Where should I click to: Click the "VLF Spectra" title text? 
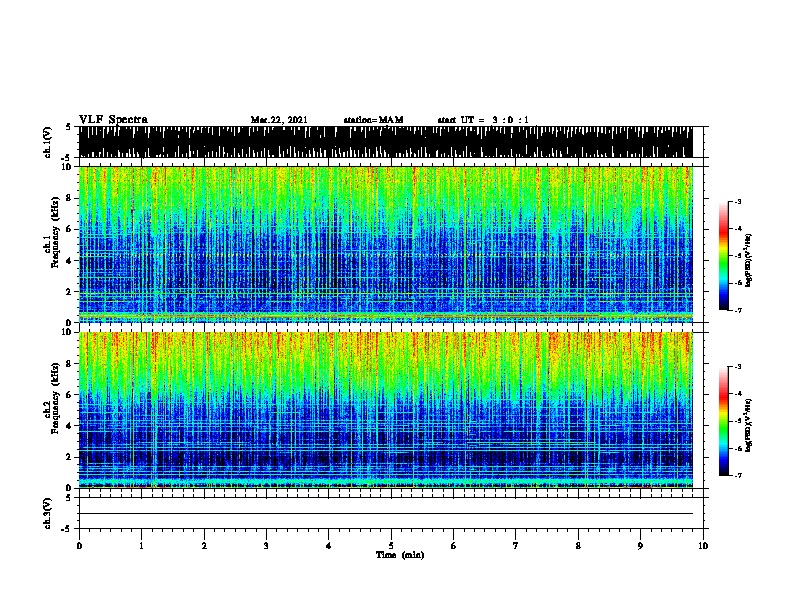pos(113,120)
